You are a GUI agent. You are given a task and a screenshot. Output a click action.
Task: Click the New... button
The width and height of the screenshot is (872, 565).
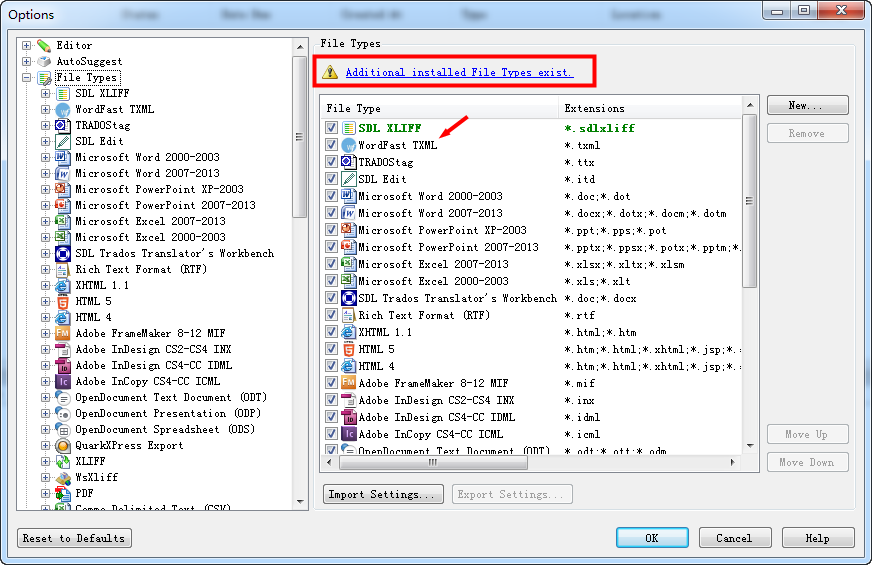coord(807,105)
